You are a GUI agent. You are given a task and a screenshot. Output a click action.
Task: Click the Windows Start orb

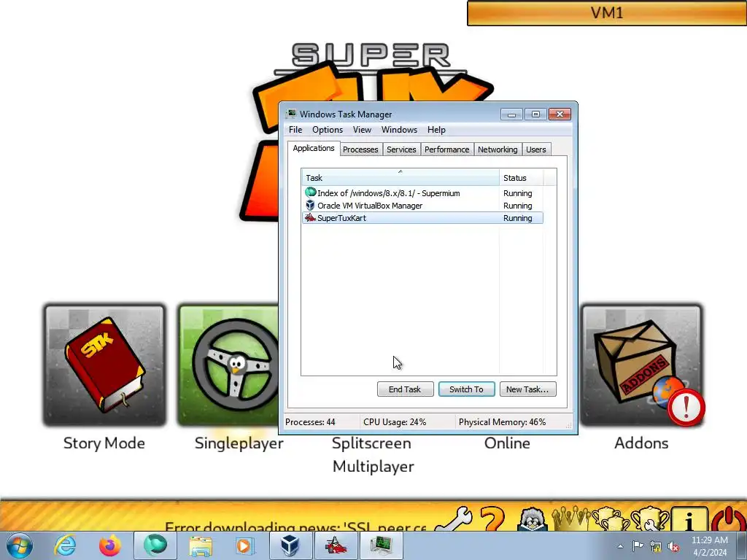[20, 545]
